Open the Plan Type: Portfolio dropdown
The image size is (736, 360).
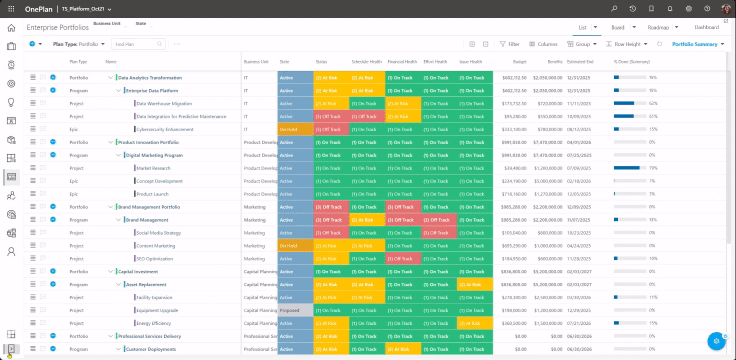pos(79,44)
